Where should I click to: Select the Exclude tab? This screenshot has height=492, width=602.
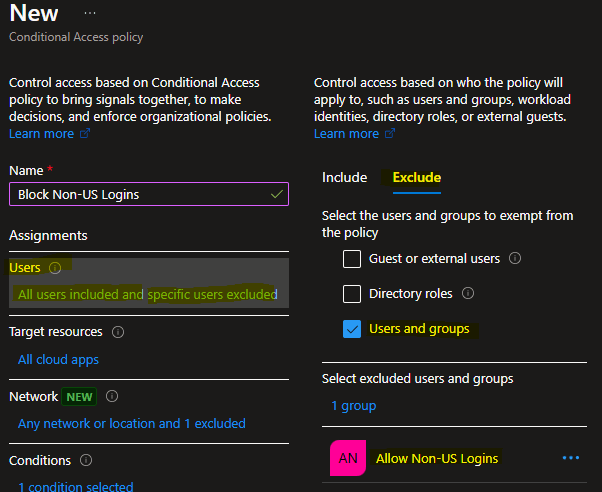(416, 178)
